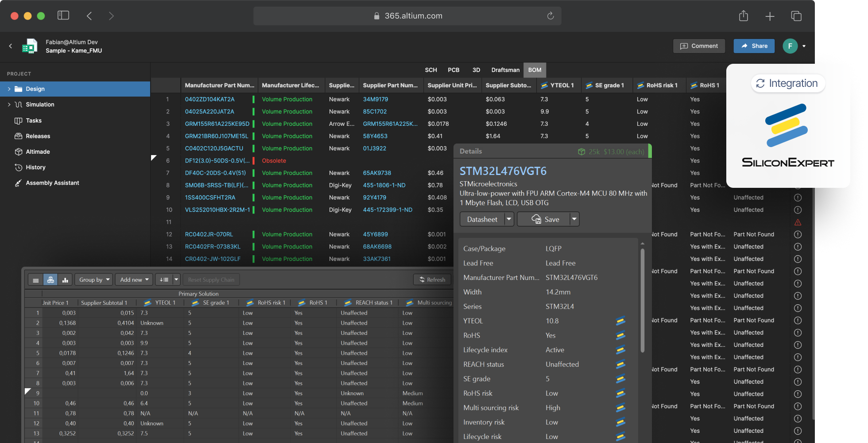This screenshot has height=443, width=868.
Task: Click the SiliconExpert icon beside Multi sourcing risk
Action: click(620, 408)
